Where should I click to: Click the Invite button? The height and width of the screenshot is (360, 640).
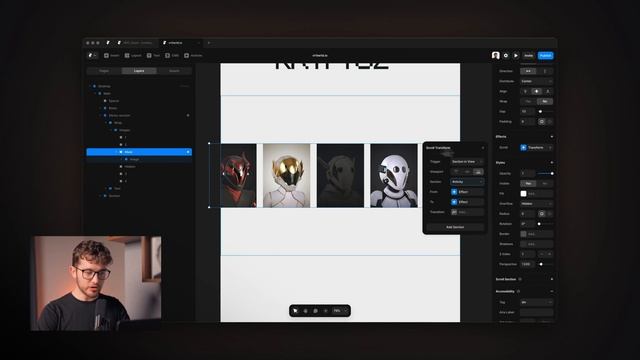(529, 56)
